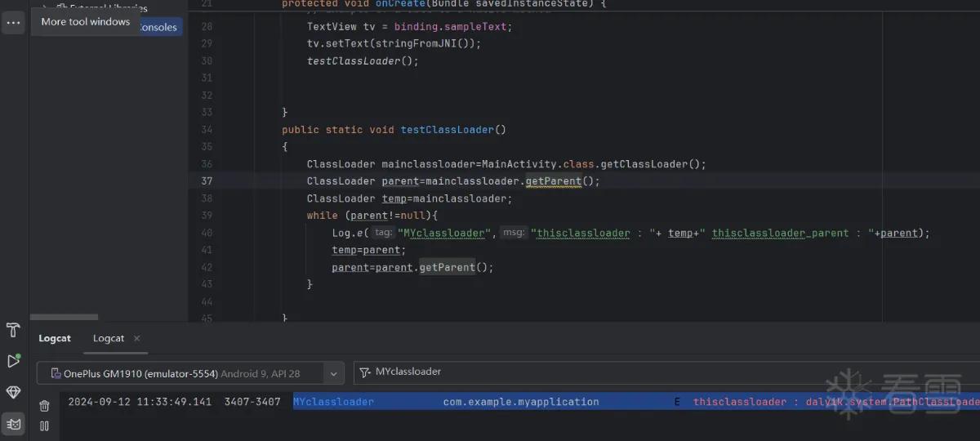This screenshot has height=441, width=980.
Task: Open the Run tool window
Action: coord(13,361)
